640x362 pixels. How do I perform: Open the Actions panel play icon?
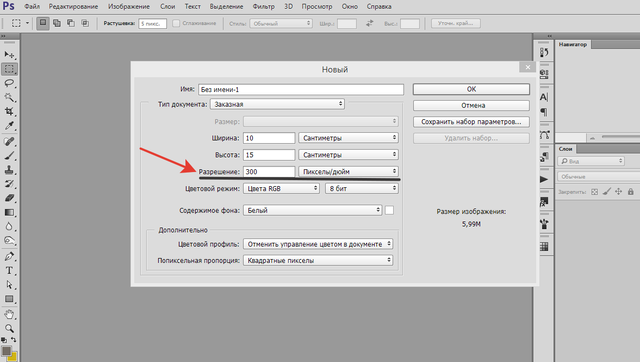(x=544, y=179)
